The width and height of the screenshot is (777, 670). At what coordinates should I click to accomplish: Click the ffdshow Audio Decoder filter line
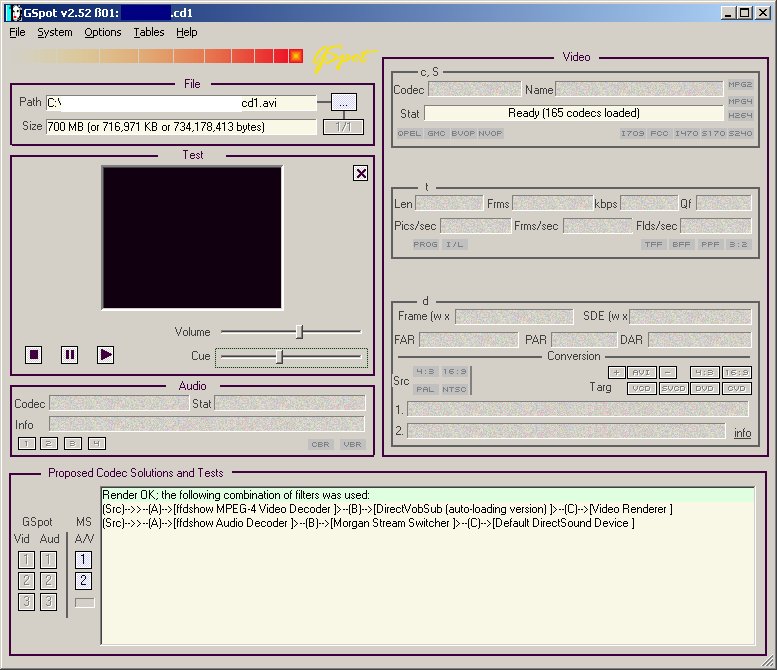tap(368, 523)
